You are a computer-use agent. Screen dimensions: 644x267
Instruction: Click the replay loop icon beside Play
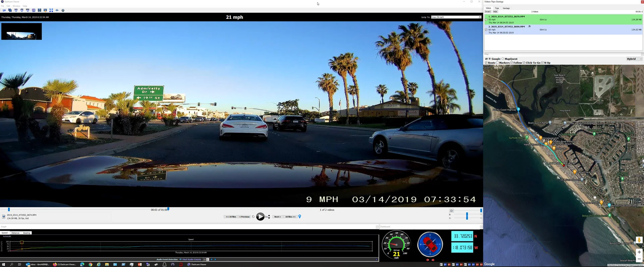coord(253,217)
